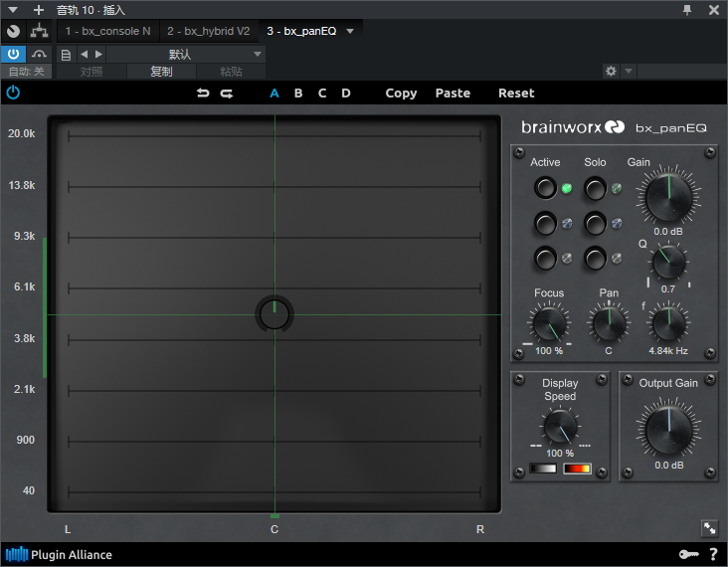Click the Output Gain knob

click(x=668, y=430)
